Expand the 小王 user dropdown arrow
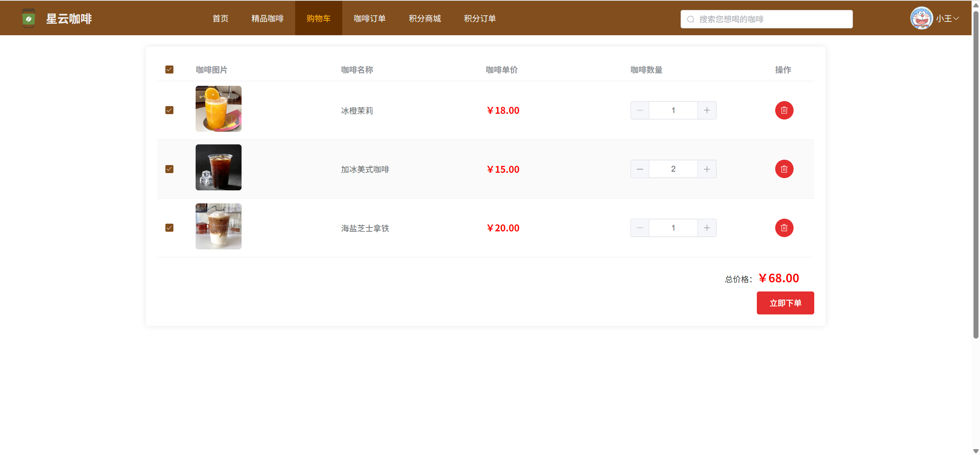The image size is (980, 455). 956,18
